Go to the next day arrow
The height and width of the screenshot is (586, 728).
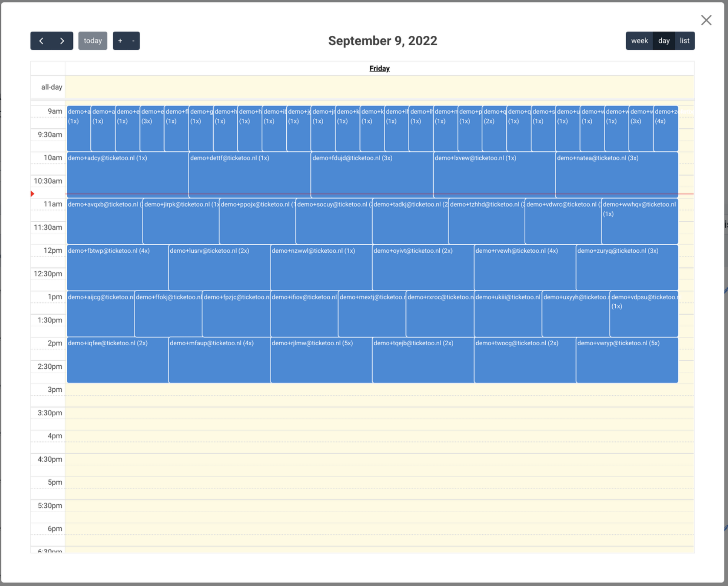(62, 41)
